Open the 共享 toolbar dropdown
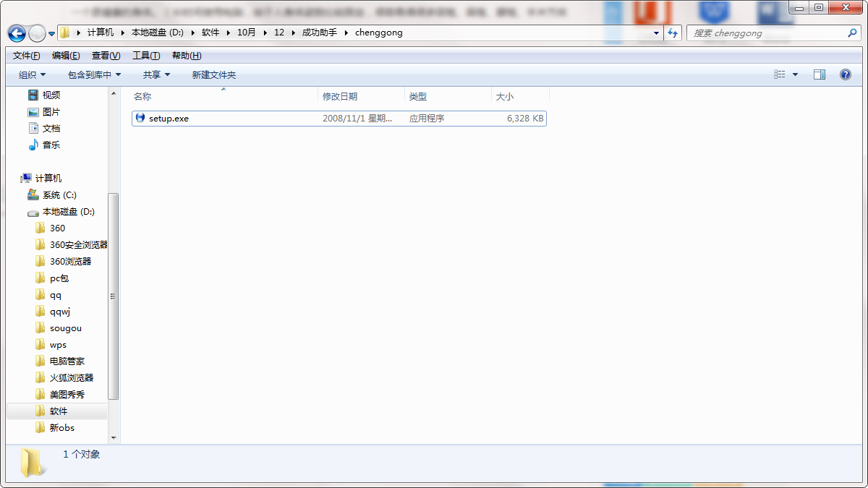 point(157,74)
